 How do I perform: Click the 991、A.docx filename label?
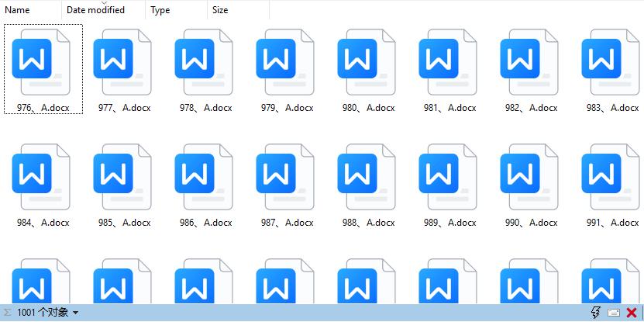[612, 223]
